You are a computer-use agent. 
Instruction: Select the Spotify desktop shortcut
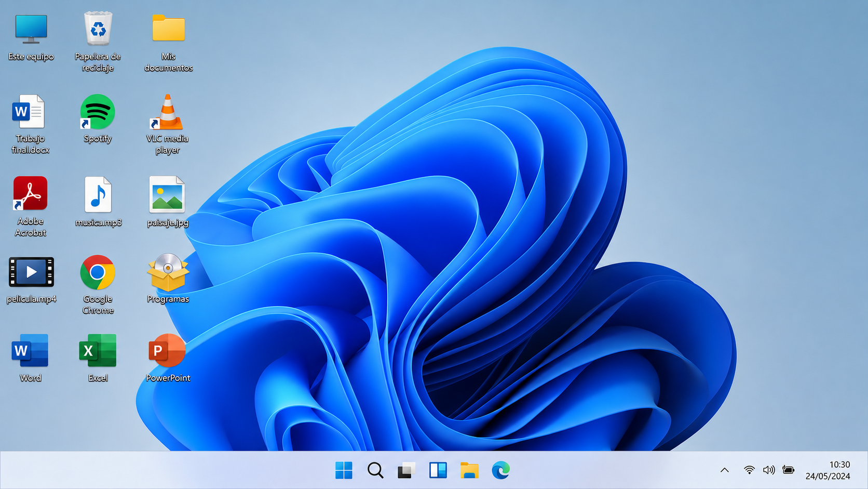point(98,118)
